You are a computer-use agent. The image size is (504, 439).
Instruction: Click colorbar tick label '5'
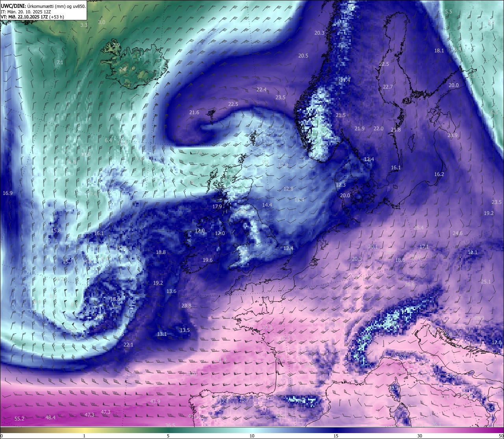[x=168, y=436]
